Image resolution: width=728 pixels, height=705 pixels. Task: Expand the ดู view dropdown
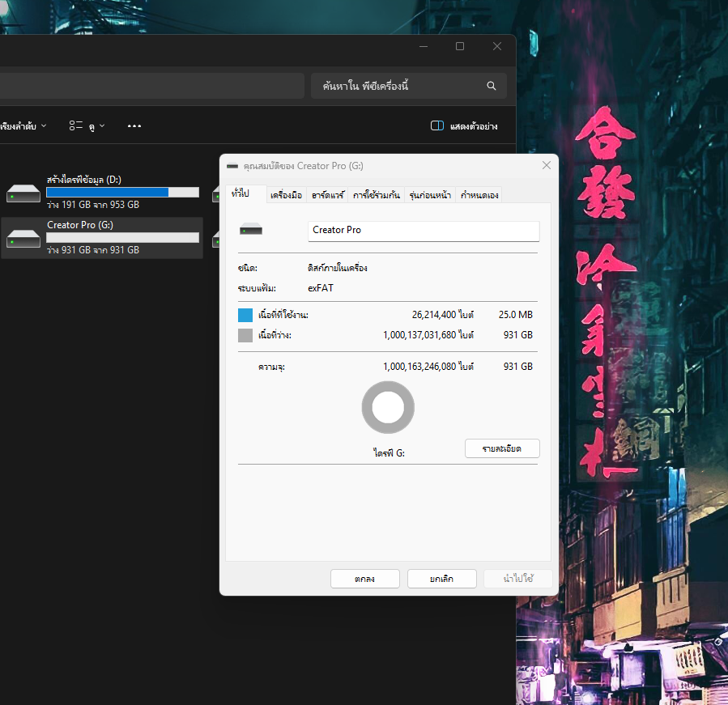96,126
